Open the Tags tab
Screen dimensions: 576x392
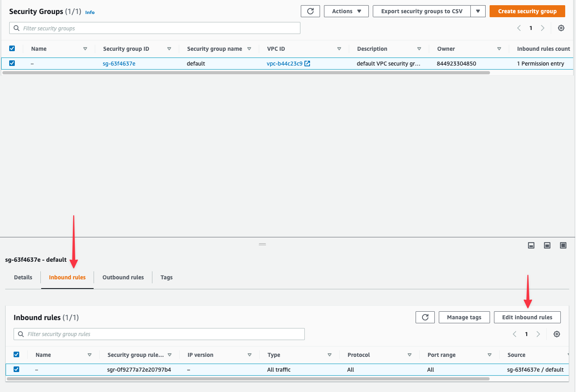coord(166,277)
